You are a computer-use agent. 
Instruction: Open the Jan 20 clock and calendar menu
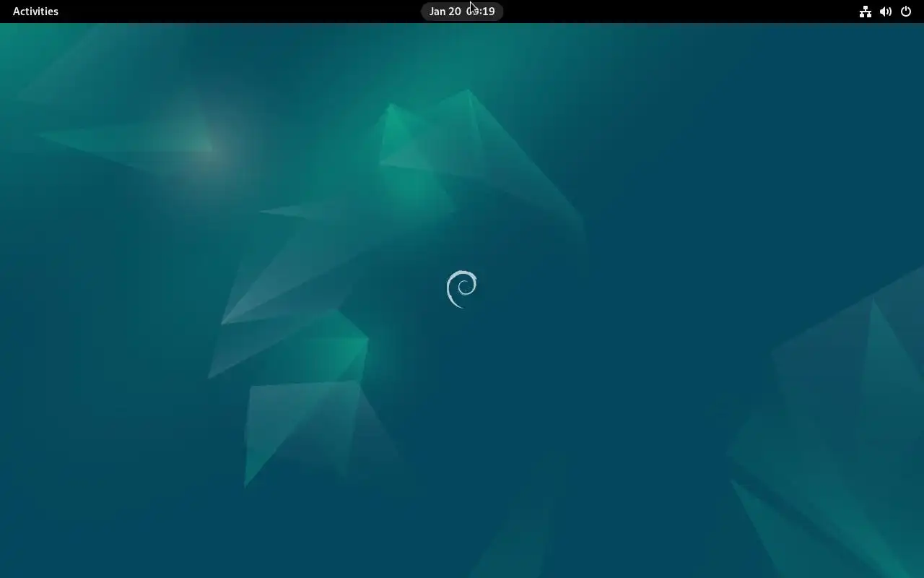pos(462,11)
